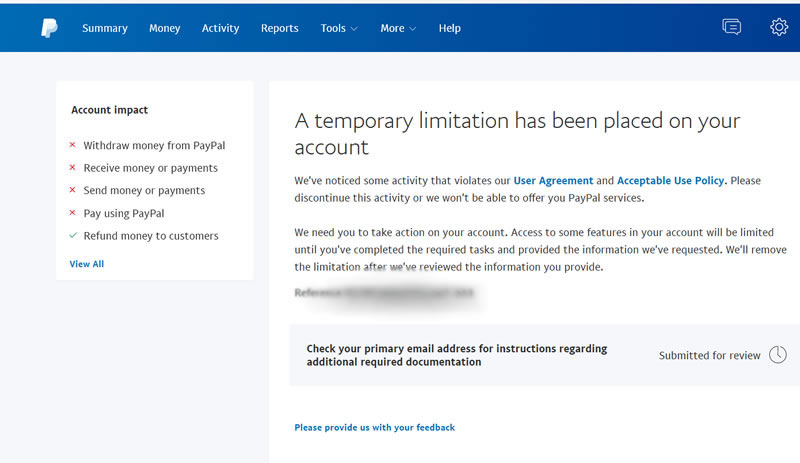Click Please provide us with your feedback
The height and width of the screenshot is (463, 800).
374,427
